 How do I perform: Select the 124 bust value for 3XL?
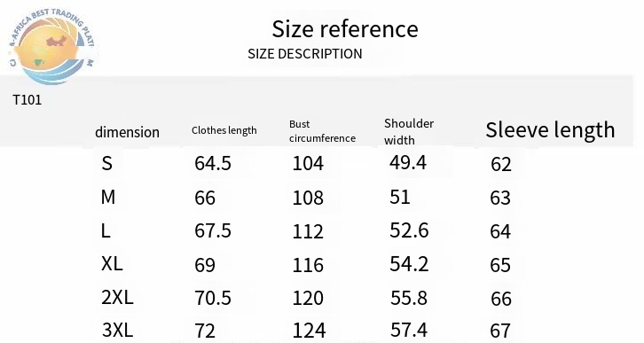click(309, 331)
